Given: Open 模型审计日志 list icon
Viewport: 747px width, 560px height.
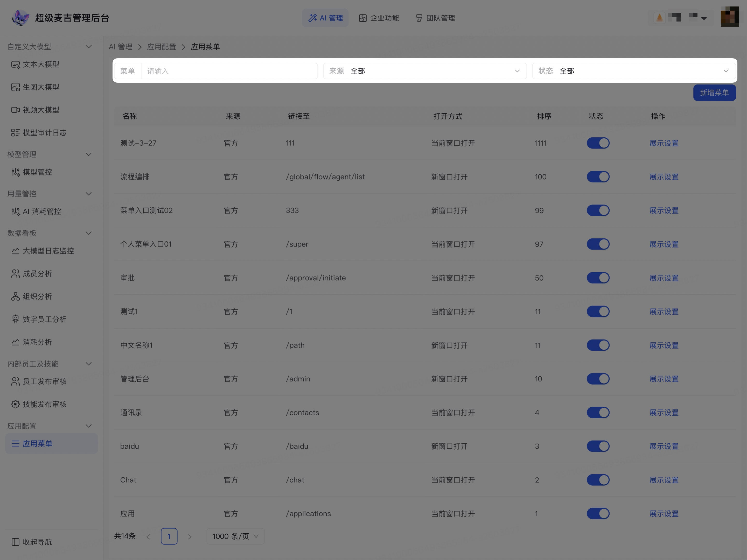Looking at the screenshot, I should (x=15, y=133).
